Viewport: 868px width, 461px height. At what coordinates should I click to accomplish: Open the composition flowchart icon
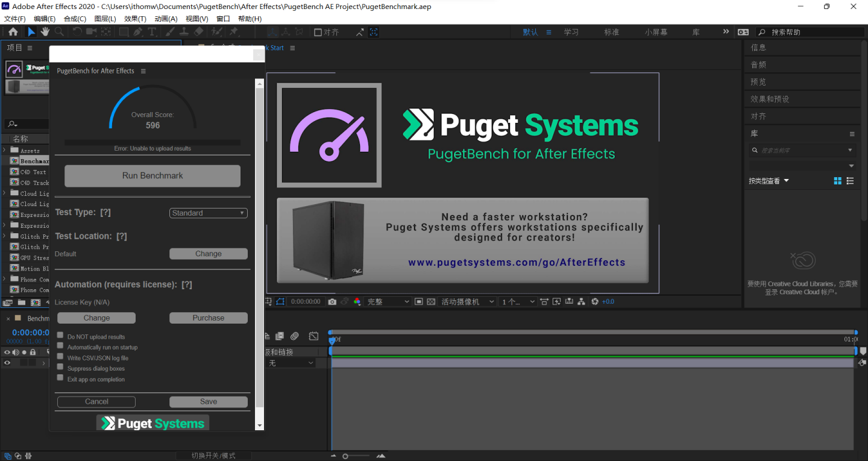(x=581, y=301)
